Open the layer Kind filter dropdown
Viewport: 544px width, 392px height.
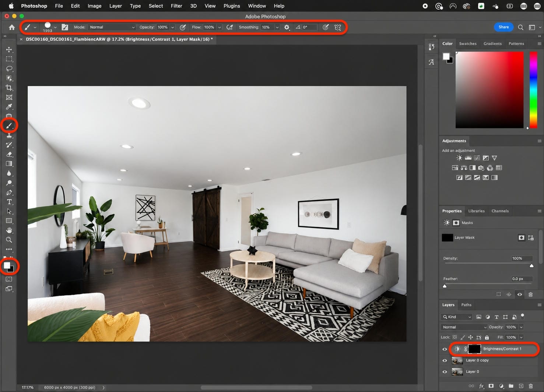pyautogui.click(x=456, y=317)
